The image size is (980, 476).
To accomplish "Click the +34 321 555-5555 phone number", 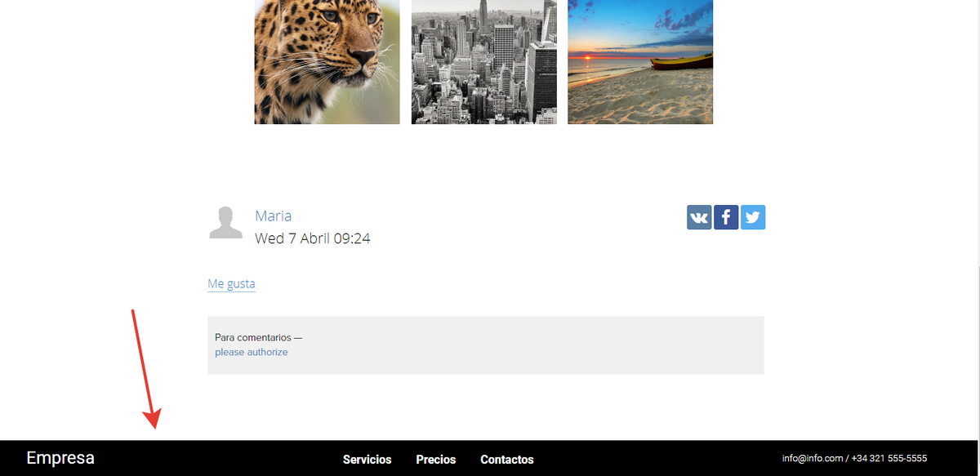I will 889,458.
